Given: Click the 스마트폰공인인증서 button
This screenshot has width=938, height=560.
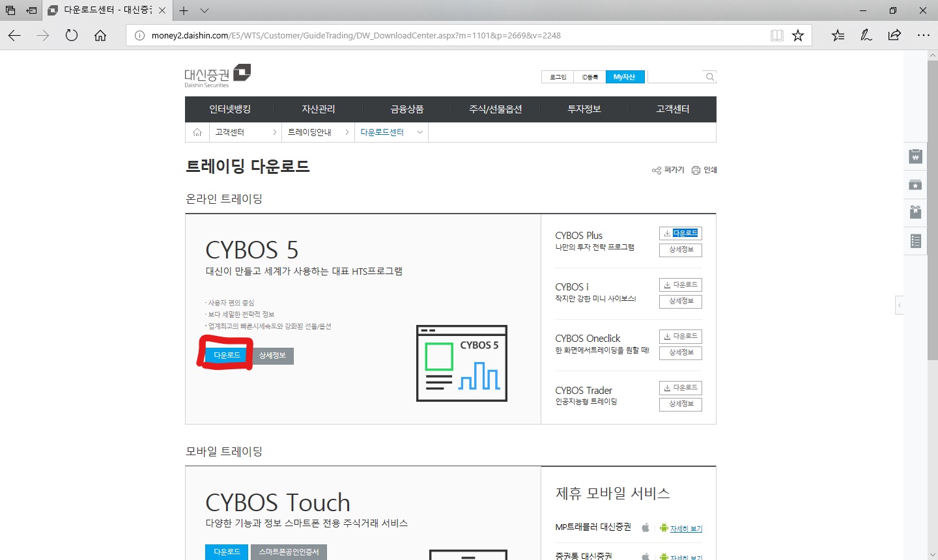Looking at the screenshot, I should coord(289,552).
